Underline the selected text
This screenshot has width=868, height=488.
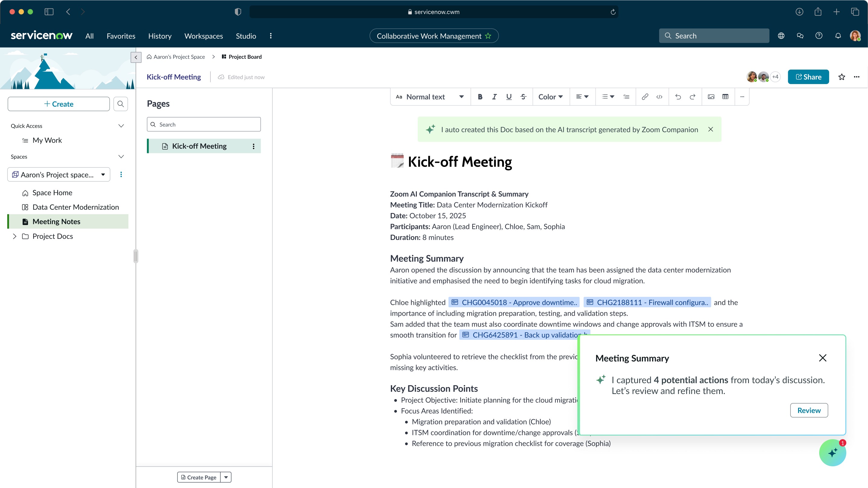click(509, 97)
